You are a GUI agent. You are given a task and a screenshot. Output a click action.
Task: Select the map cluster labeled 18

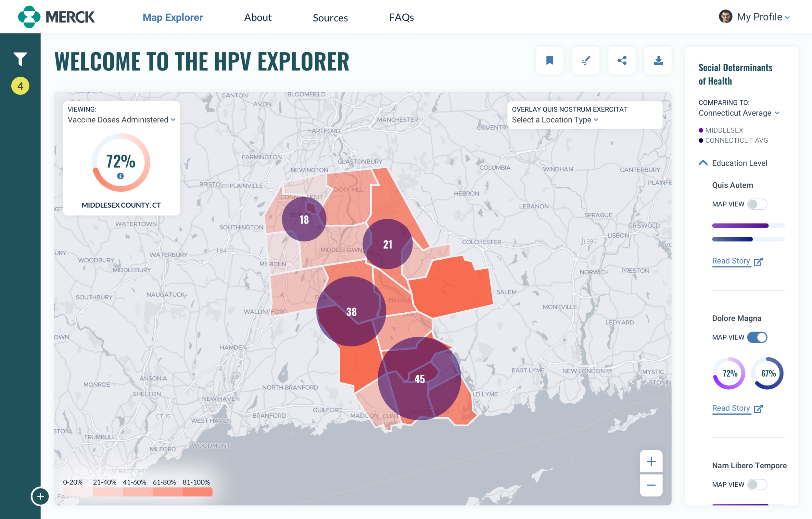pos(304,219)
